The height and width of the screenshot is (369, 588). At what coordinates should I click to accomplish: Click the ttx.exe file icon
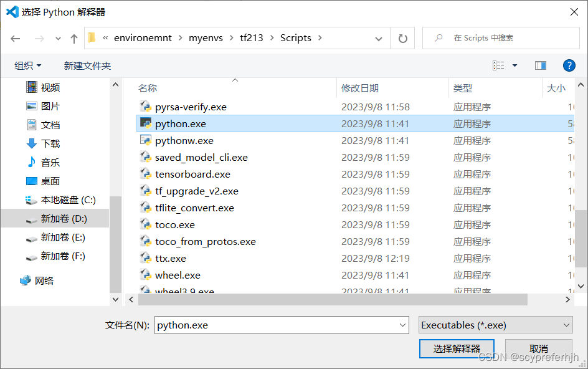(x=145, y=258)
